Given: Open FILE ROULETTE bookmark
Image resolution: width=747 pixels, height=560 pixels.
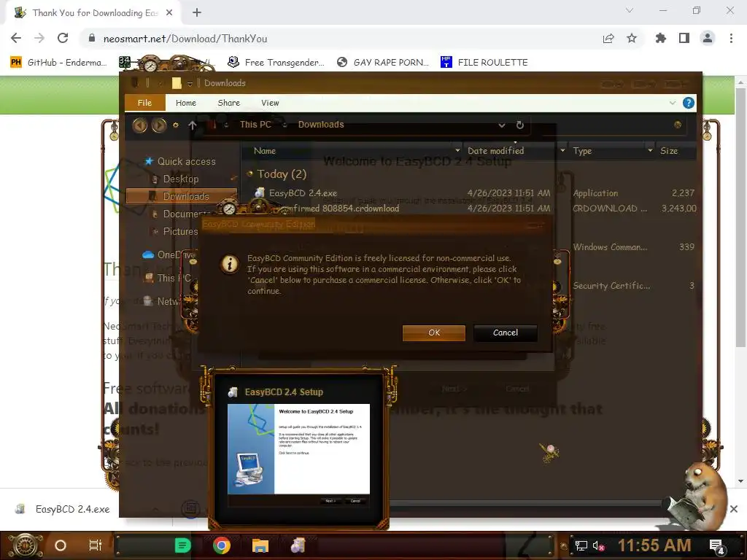Looking at the screenshot, I should (484, 63).
